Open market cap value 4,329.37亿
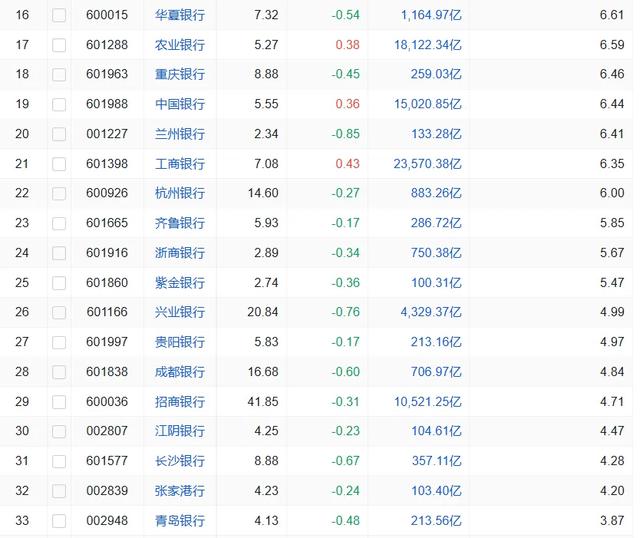Image resolution: width=640 pixels, height=538 pixels. pos(431,312)
